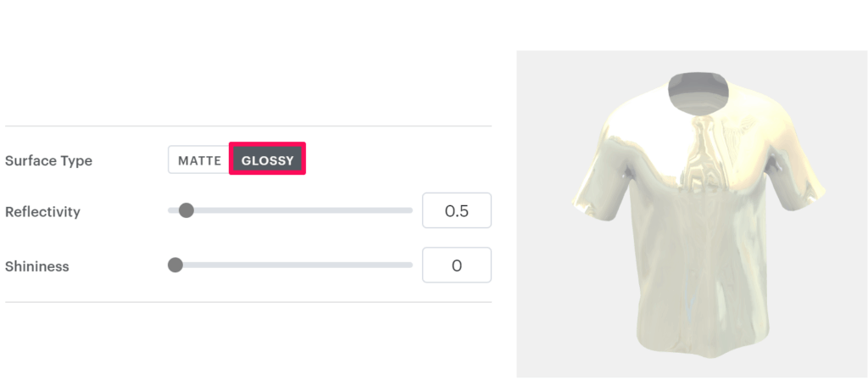Viewport: 868px width, 380px height.
Task: Click the shirt's gray collar opening
Action: click(x=698, y=92)
